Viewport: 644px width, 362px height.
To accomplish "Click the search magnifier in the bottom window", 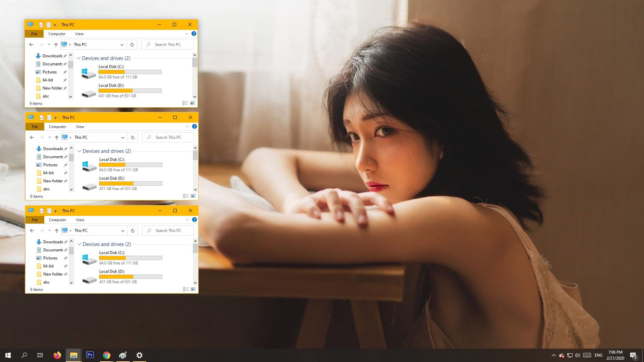I will pyautogui.click(x=149, y=230).
